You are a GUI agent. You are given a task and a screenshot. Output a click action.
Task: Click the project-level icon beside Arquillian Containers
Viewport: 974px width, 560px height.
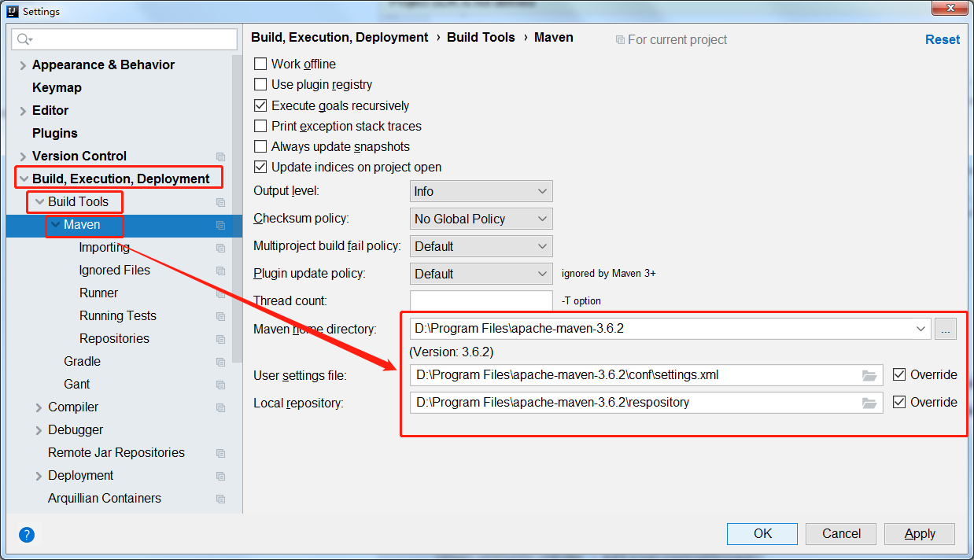[220, 499]
